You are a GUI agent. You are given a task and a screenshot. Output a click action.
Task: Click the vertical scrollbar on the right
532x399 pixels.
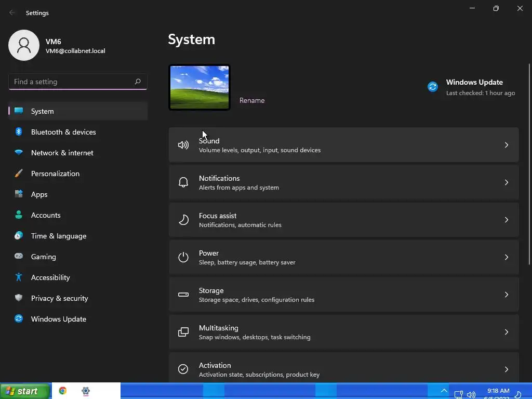click(x=529, y=164)
